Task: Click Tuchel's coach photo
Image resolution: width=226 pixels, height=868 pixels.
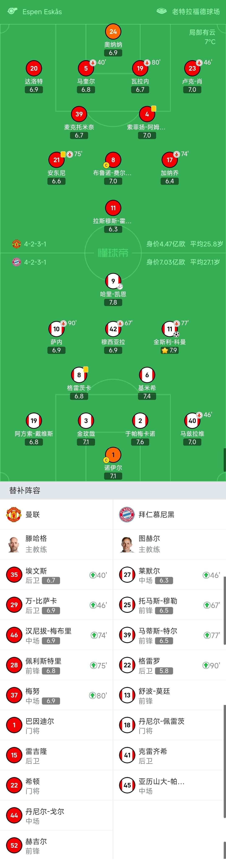Action: pos(127,544)
